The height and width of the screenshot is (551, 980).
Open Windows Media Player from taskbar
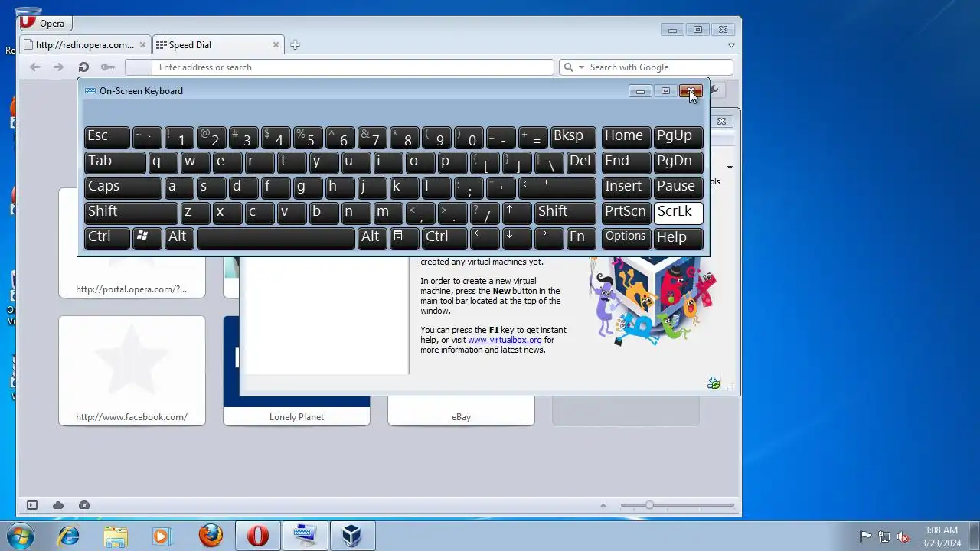(x=162, y=536)
